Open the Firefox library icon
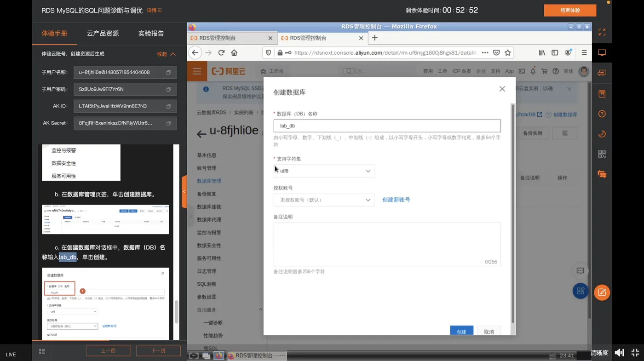Image resolution: width=644 pixels, height=361 pixels. [x=542, y=53]
